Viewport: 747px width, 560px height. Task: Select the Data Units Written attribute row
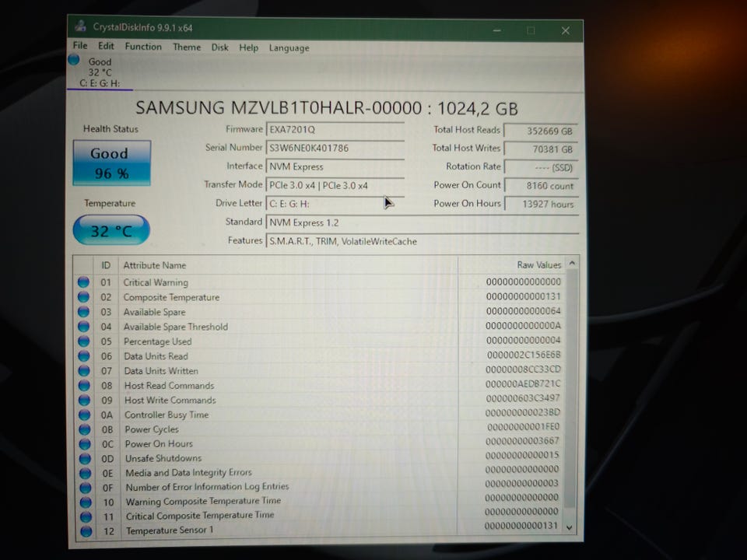click(x=320, y=370)
